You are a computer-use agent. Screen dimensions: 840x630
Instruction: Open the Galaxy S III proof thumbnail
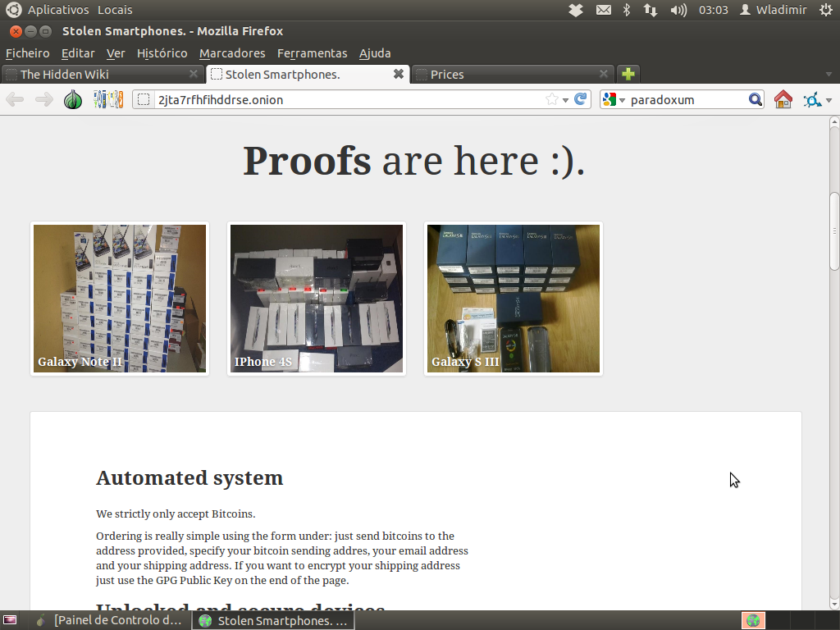pyautogui.click(x=514, y=299)
